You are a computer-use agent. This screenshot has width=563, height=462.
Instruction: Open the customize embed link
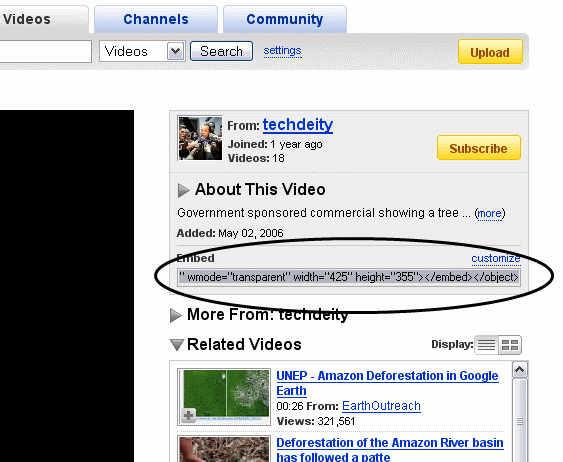point(495,258)
